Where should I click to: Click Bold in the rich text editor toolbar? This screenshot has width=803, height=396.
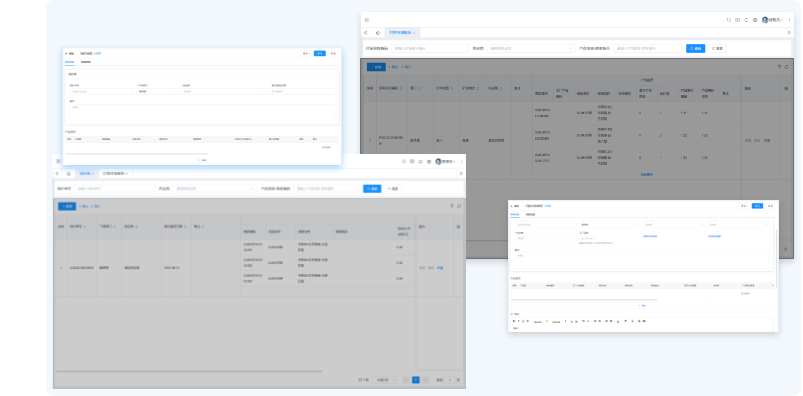pos(514,321)
